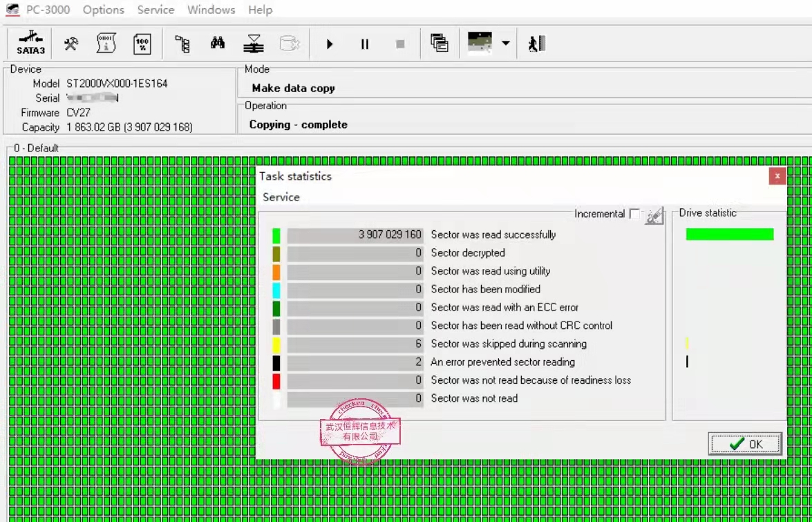Screen dimensions: 812x522
Task: Click 'Sector has been read without CRC control'
Action: 522,325
